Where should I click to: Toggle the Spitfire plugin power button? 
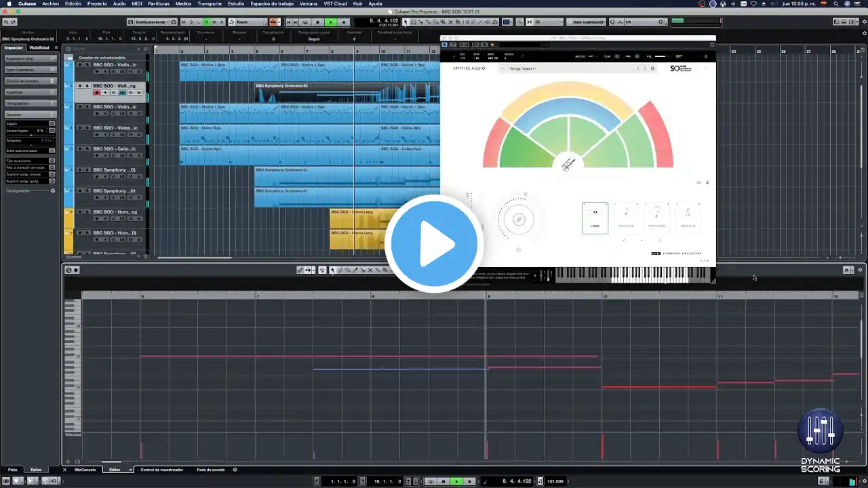(445, 45)
